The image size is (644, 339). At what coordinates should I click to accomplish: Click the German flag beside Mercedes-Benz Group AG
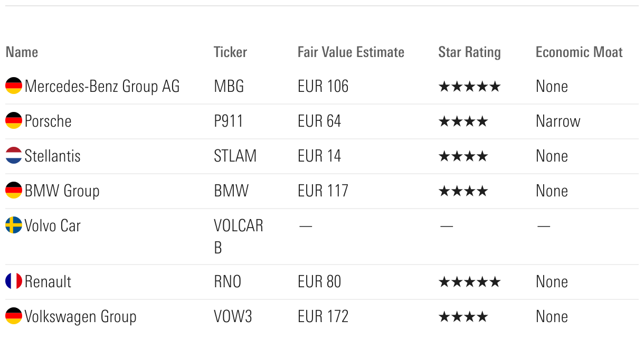14,86
